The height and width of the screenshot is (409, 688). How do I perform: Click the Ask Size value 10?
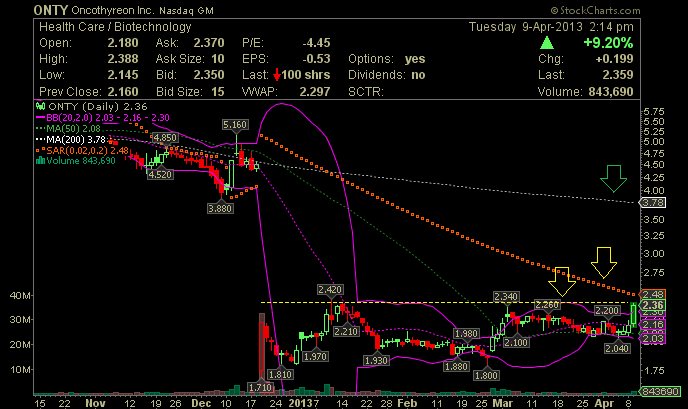pos(218,59)
